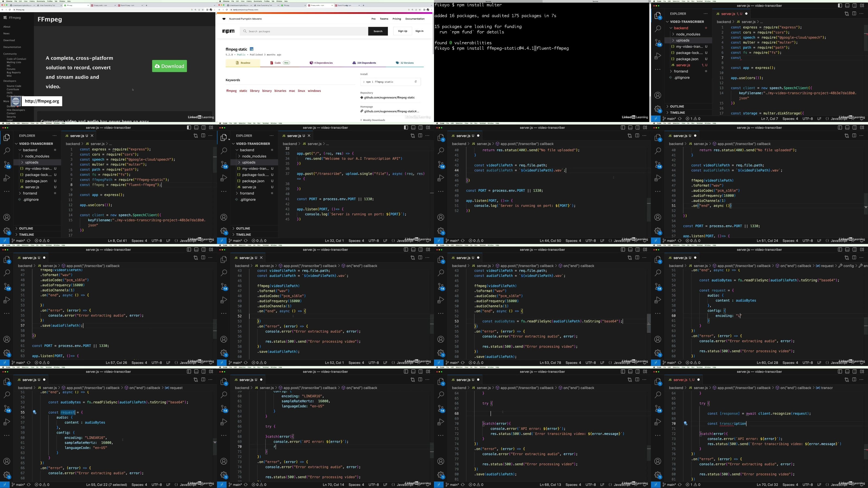This screenshot has width=868, height=488.
Task: Switch to the Code Beta tab on npm
Action: pos(280,63)
